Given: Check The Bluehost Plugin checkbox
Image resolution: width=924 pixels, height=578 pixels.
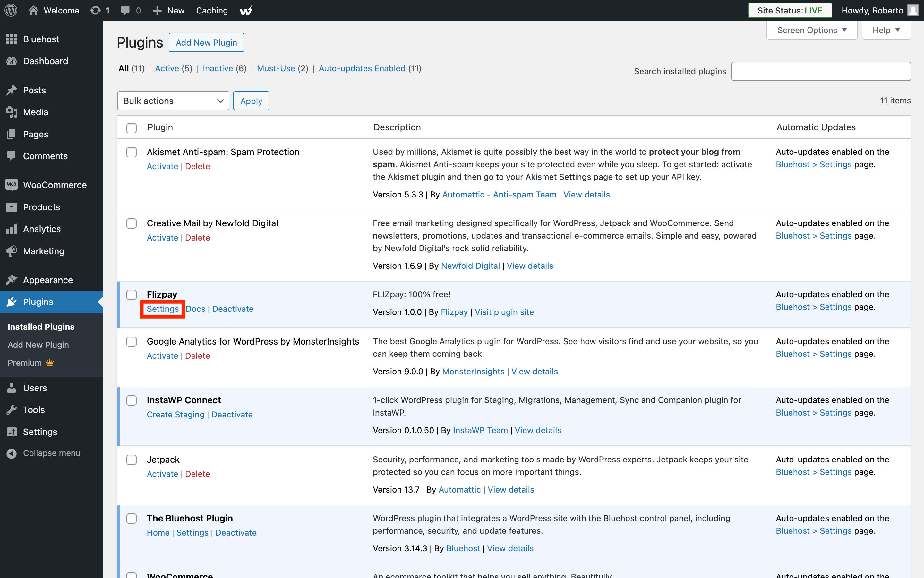Looking at the screenshot, I should click(131, 518).
